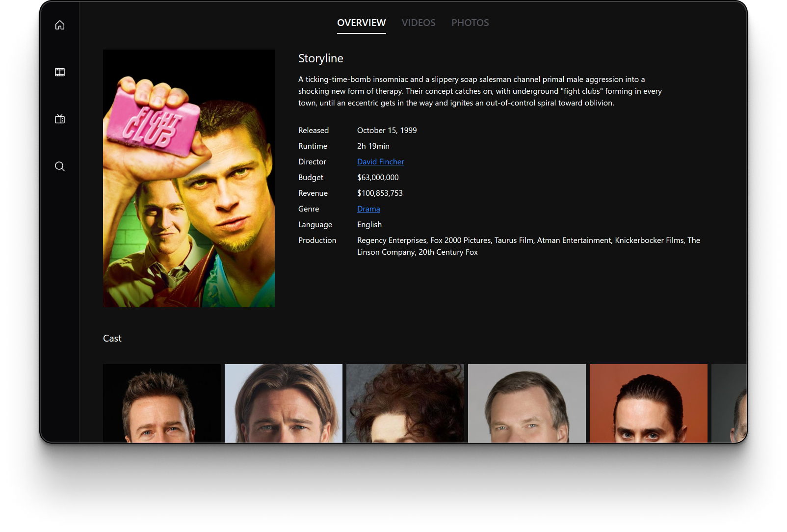Click the Cast section heading

(x=112, y=339)
